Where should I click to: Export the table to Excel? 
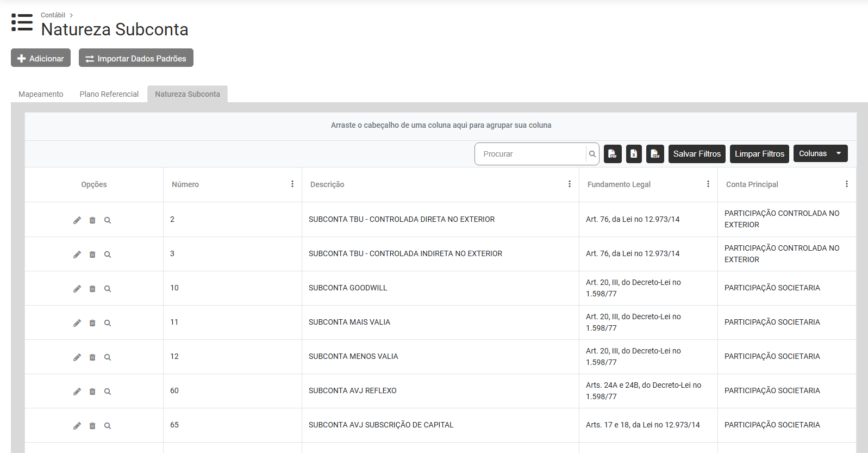[x=634, y=154]
